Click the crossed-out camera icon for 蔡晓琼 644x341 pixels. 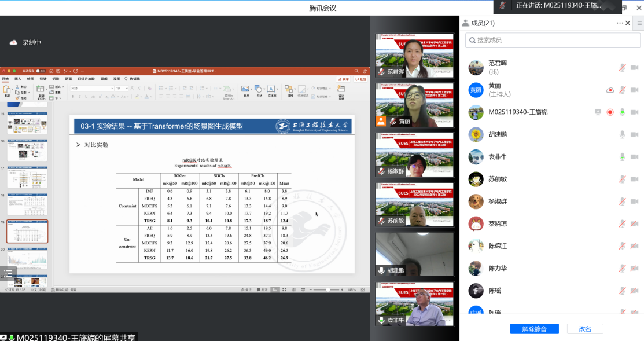[x=634, y=223]
